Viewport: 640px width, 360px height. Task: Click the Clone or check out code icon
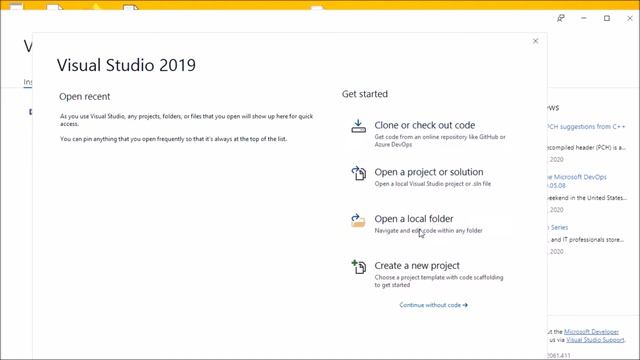pos(358,126)
